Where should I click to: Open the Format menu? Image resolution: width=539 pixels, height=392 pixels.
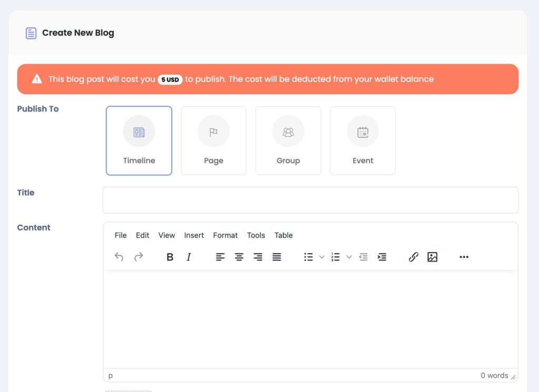pyautogui.click(x=225, y=235)
